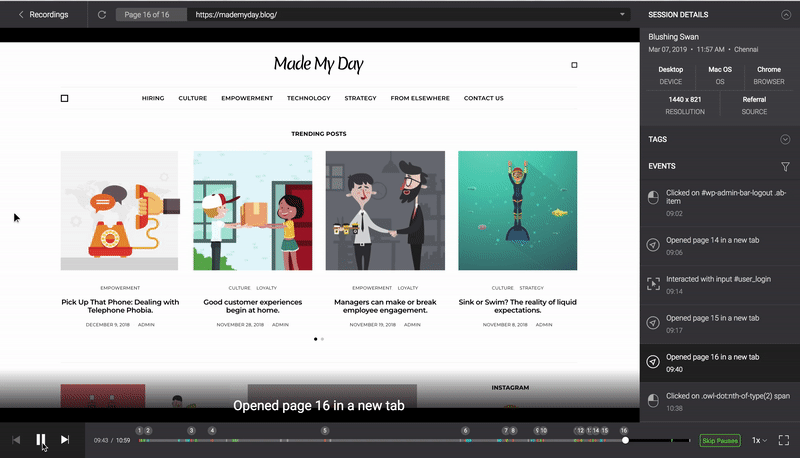Expand the Tags section
This screenshot has width=800, height=458.
[785, 139]
